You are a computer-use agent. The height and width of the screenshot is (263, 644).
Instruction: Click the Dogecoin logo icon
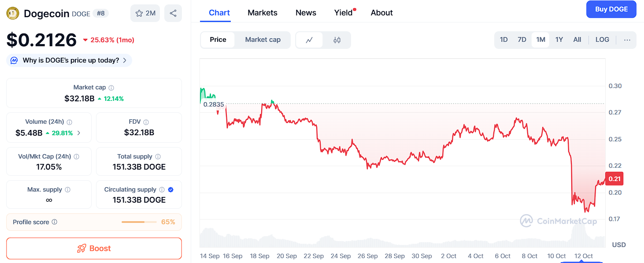click(x=13, y=14)
